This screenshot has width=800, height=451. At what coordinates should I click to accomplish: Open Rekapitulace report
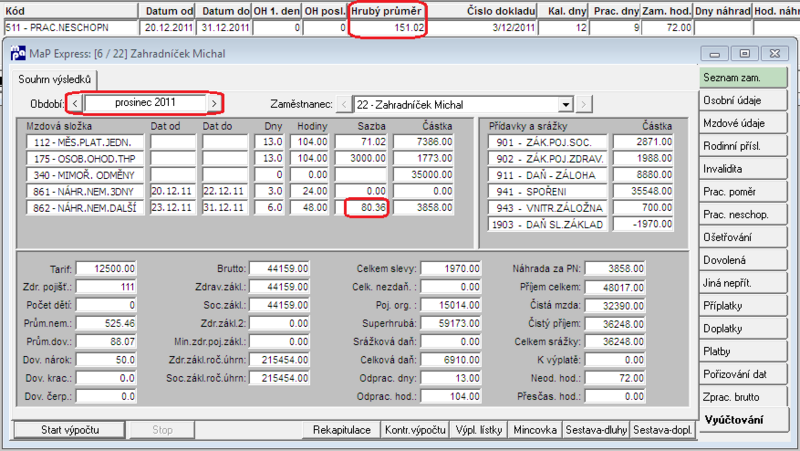click(x=341, y=430)
